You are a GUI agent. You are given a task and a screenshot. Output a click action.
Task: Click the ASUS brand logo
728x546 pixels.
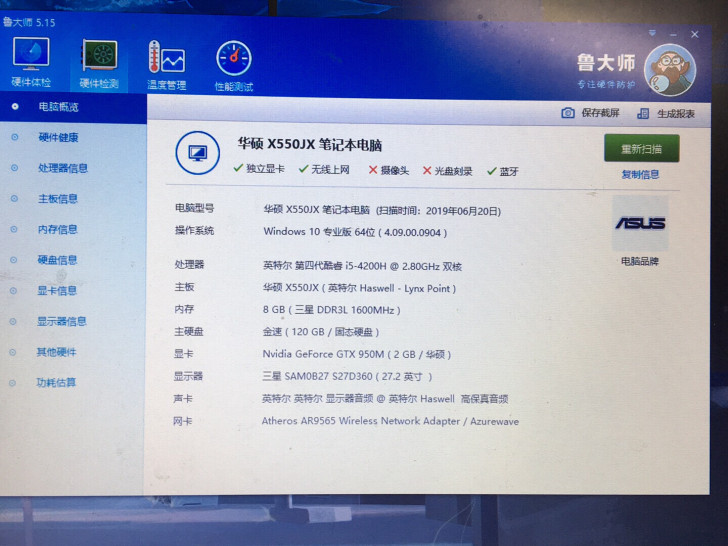pyautogui.click(x=640, y=223)
